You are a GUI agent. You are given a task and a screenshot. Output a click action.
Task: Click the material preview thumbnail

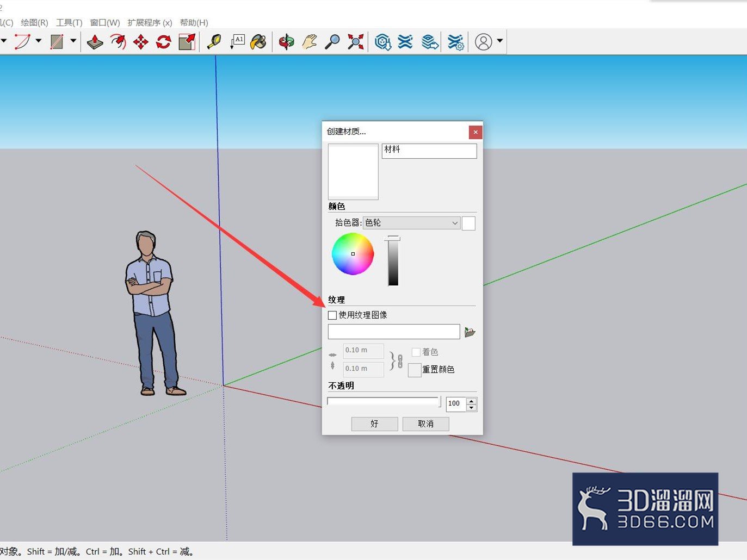click(x=353, y=171)
